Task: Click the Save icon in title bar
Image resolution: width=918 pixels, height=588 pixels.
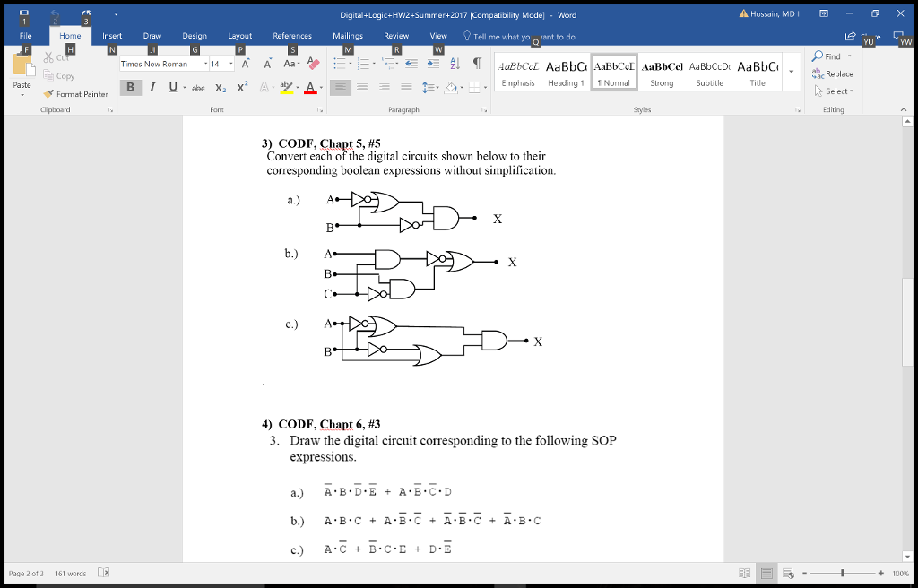Action: [23, 14]
